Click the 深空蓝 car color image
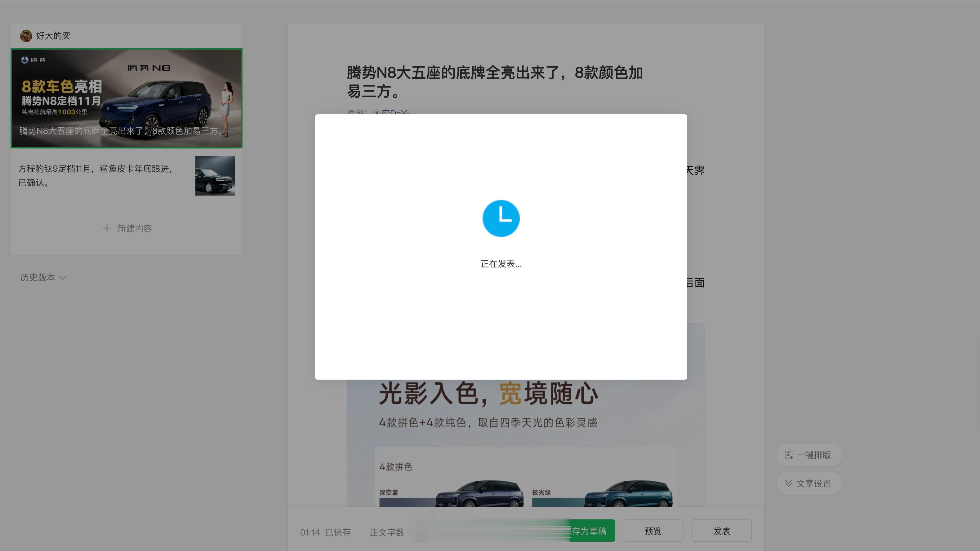980x551 pixels. 479,493
